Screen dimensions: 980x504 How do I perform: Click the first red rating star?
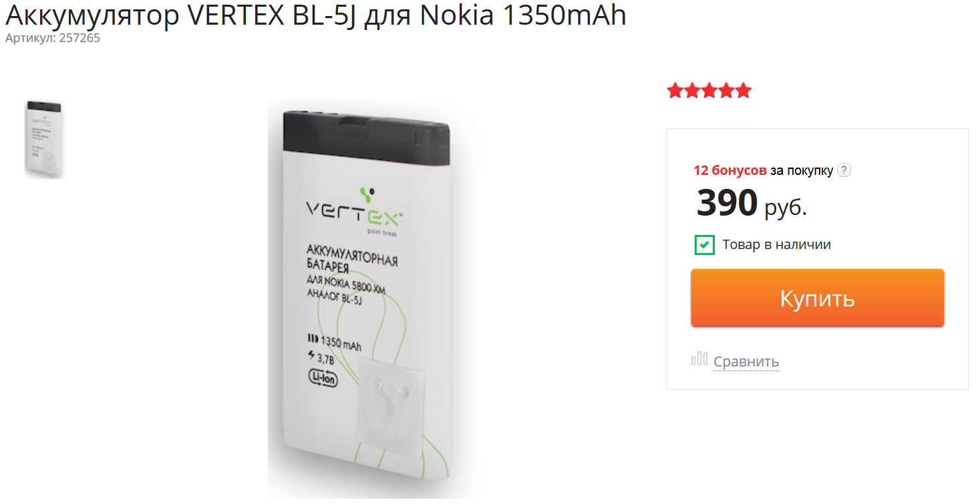click(x=675, y=91)
